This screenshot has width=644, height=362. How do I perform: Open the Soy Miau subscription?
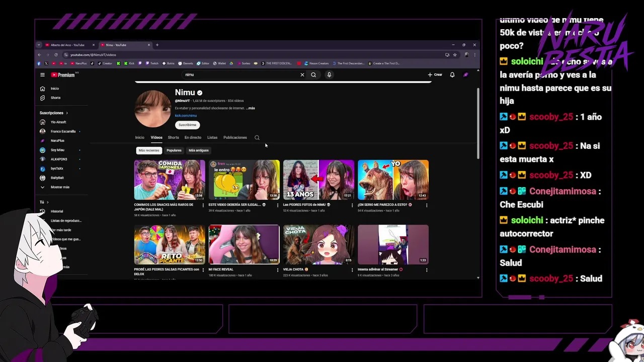[57, 150]
